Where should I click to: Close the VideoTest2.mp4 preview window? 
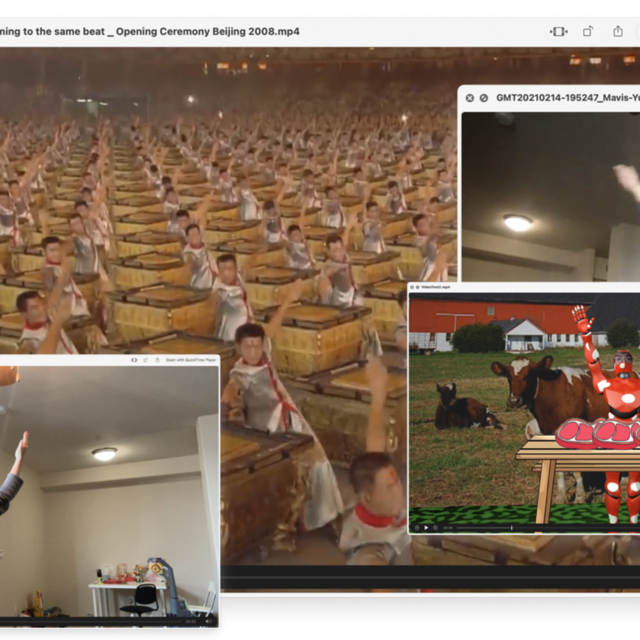(414, 287)
